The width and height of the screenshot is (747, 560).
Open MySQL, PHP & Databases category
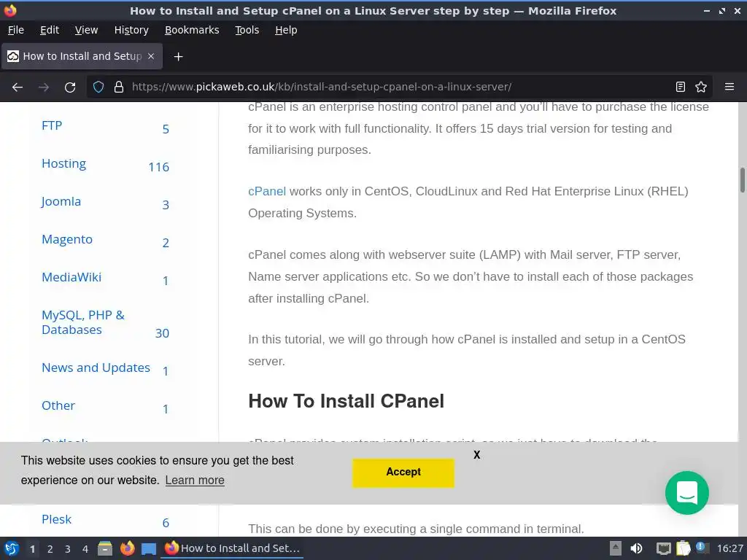point(83,322)
